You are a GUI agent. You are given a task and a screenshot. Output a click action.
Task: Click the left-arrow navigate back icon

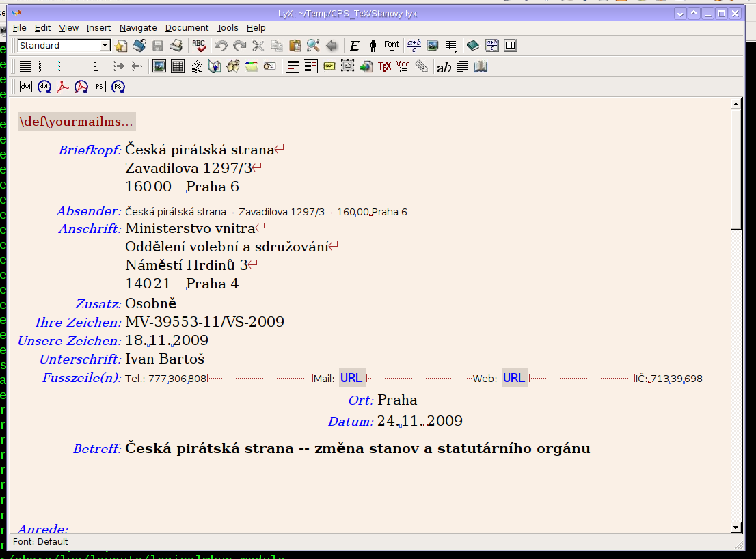point(332,46)
